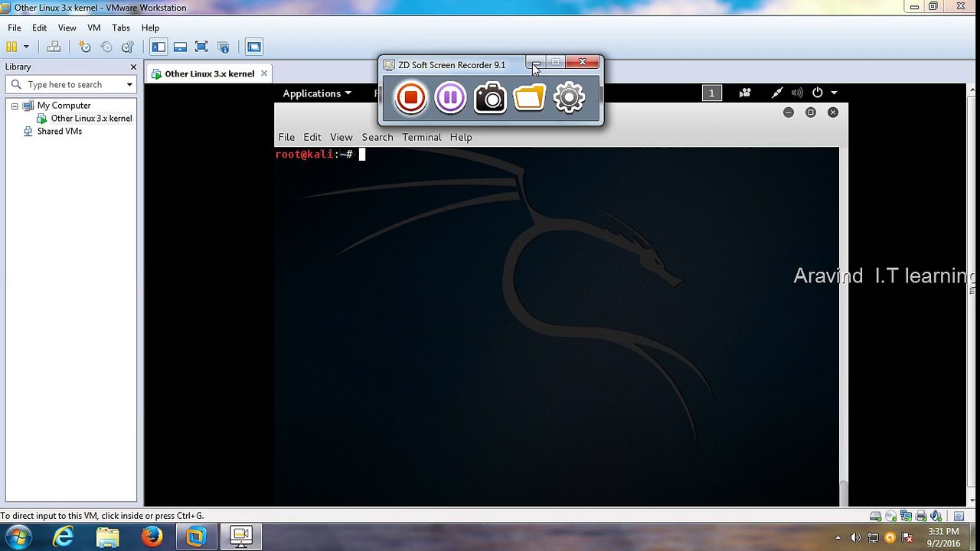The height and width of the screenshot is (551, 980).
Task: Stop recording in ZD Soft Screen Recorder
Action: (x=410, y=97)
